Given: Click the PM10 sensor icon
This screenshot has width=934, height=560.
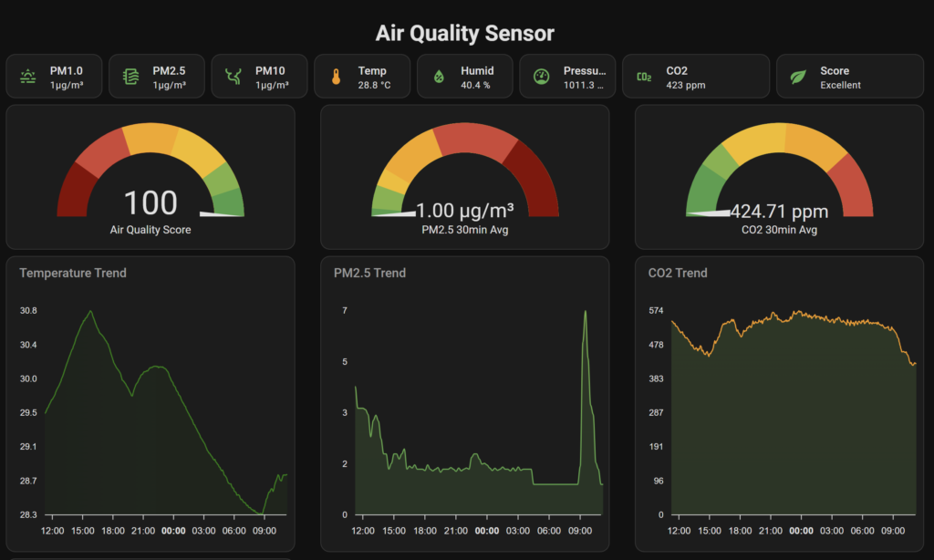Looking at the screenshot, I should coord(233,77).
